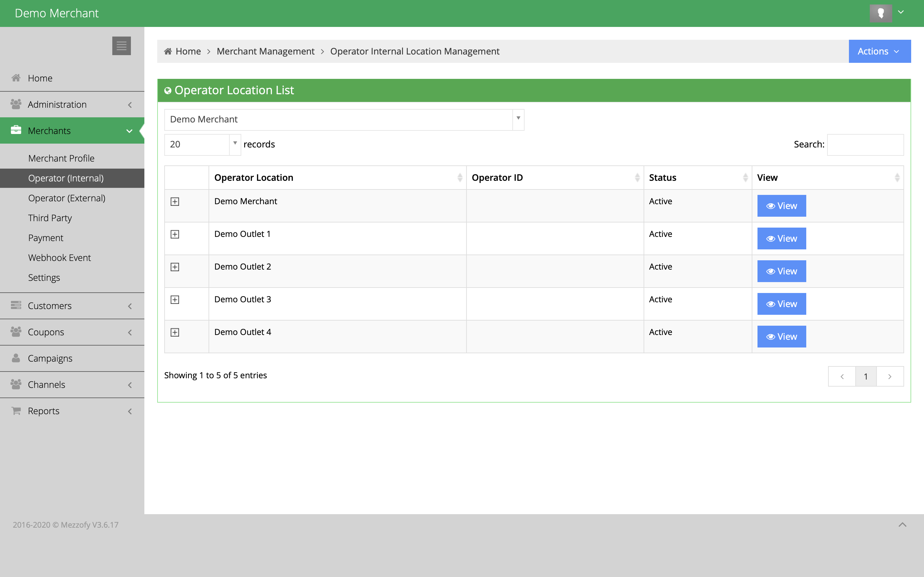924x577 pixels.
Task: Expand Demo Outlet 3 row details
Action: tap(175, 300)
